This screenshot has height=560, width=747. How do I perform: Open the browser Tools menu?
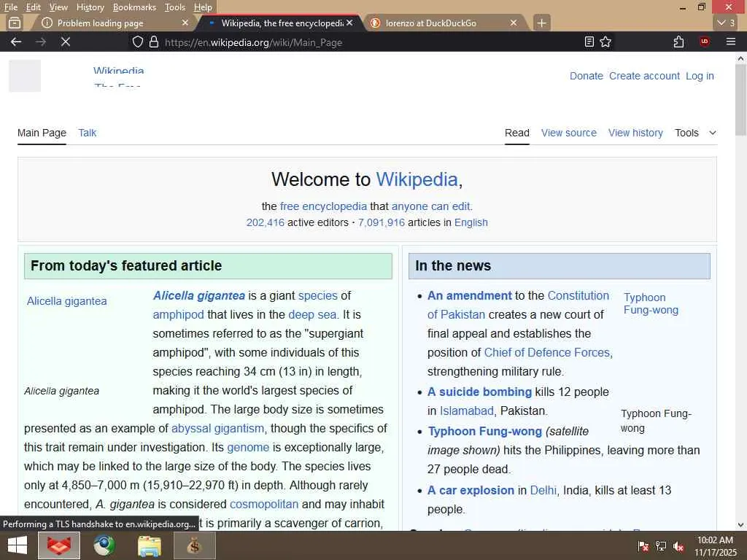(x=174, y=7)
